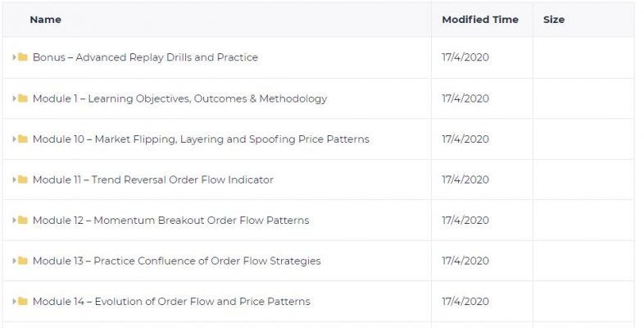This screenshot has height=328, width=644.
Task: Click the 17/4/2020 date for Module 12
Action: [465, 221]
